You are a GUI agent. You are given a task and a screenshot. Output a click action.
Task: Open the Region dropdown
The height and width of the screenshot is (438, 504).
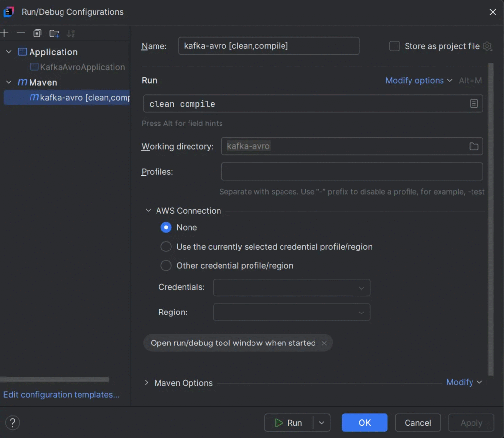(291, 313)
